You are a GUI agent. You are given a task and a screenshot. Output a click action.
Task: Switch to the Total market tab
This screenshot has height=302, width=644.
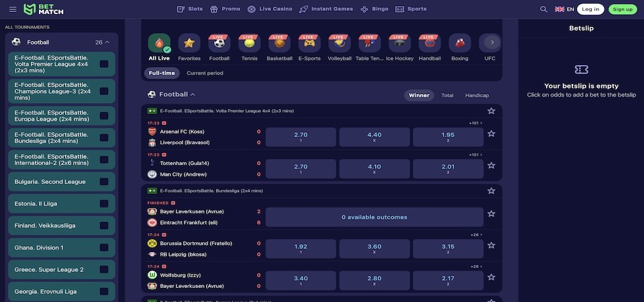click(x=447, y=95)
